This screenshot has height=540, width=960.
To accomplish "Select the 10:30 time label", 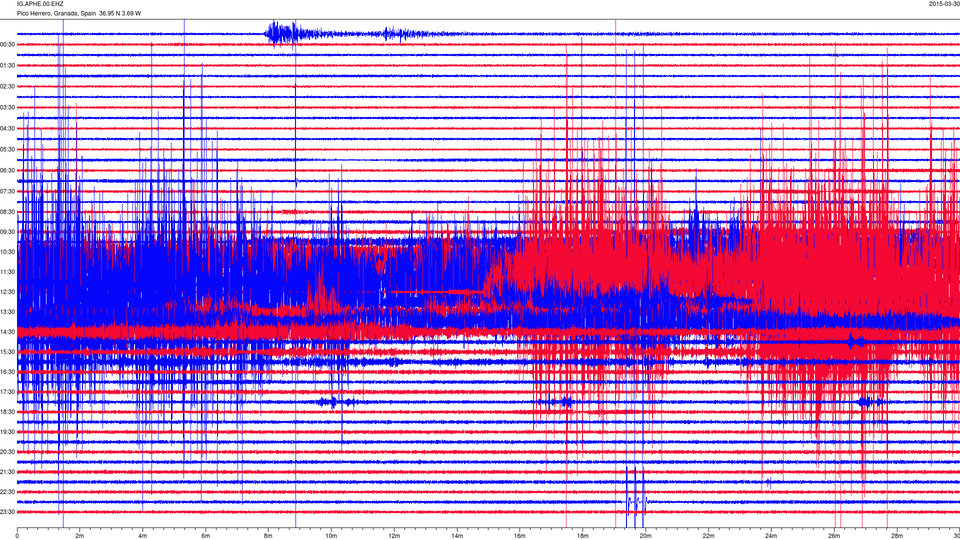I will [7, 252].
